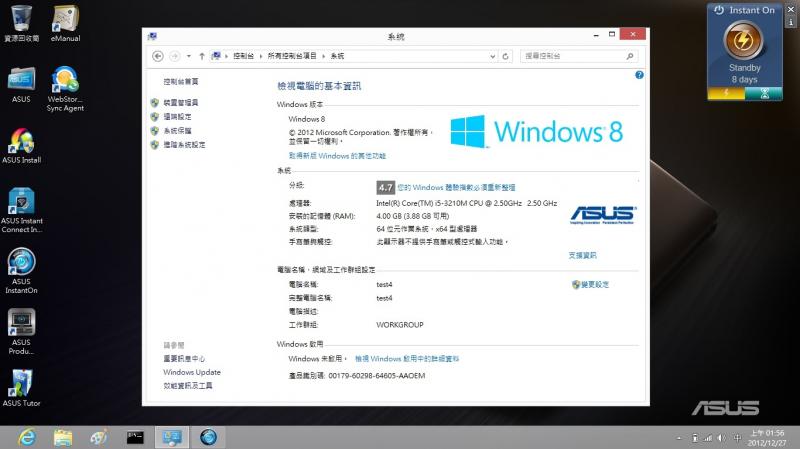Open Advanced system settings link (進階系統設定)
Image resolution: width=800 pixels, height=449 pixels.
[x=184, y=145]
